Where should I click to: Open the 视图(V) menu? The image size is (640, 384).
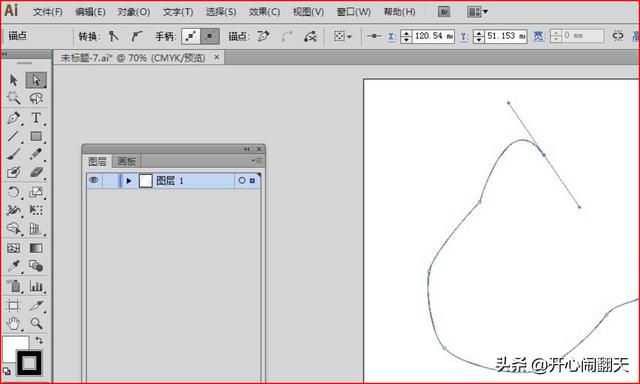click(308, 12)
